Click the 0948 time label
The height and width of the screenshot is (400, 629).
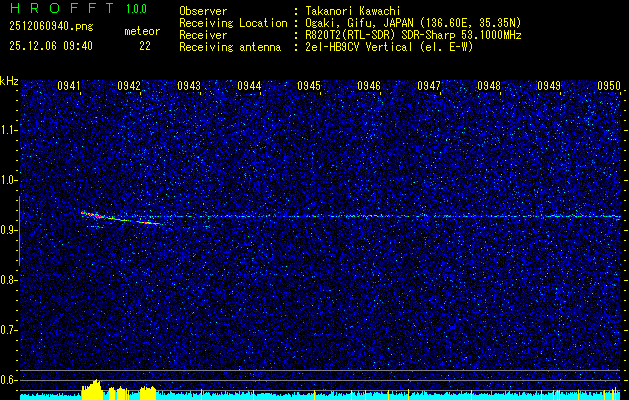click(489, 87)
